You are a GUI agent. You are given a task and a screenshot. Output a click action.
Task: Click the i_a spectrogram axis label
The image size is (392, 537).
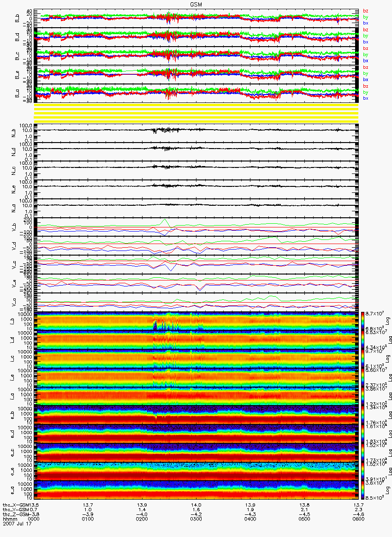[x=12, y=397]
